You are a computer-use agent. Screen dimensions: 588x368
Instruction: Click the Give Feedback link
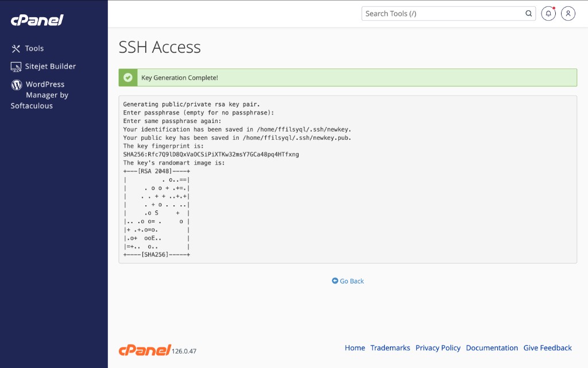(x=547, y=348)
